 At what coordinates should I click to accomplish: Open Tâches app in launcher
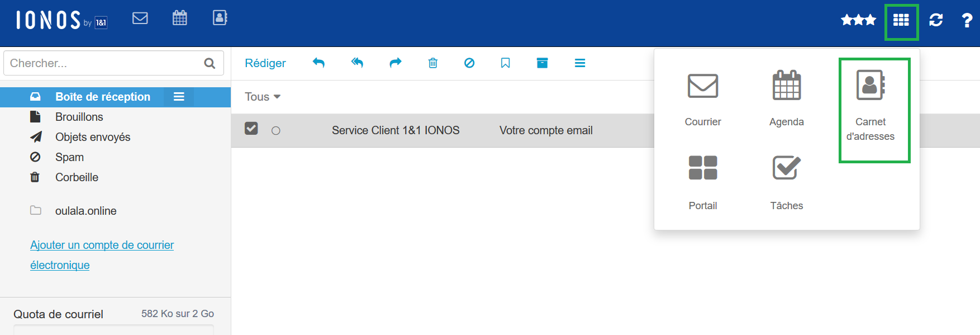(x=787, y=182)
